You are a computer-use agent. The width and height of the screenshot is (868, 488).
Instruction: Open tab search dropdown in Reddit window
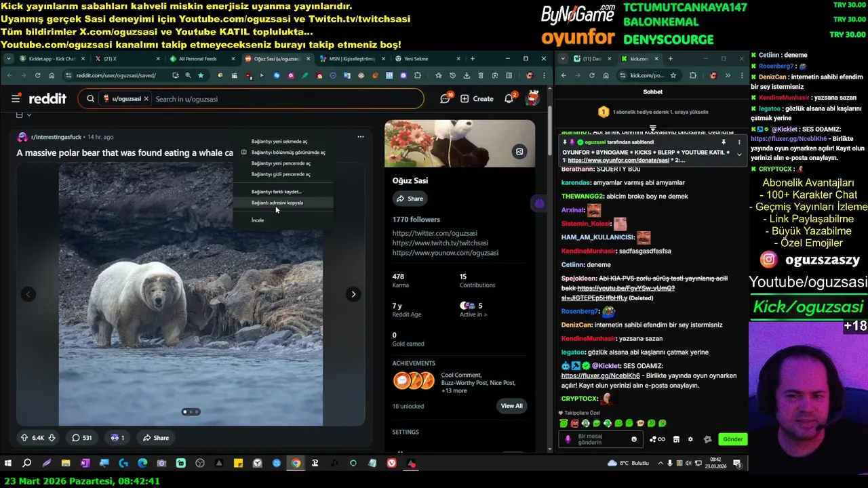pos(9,59)
